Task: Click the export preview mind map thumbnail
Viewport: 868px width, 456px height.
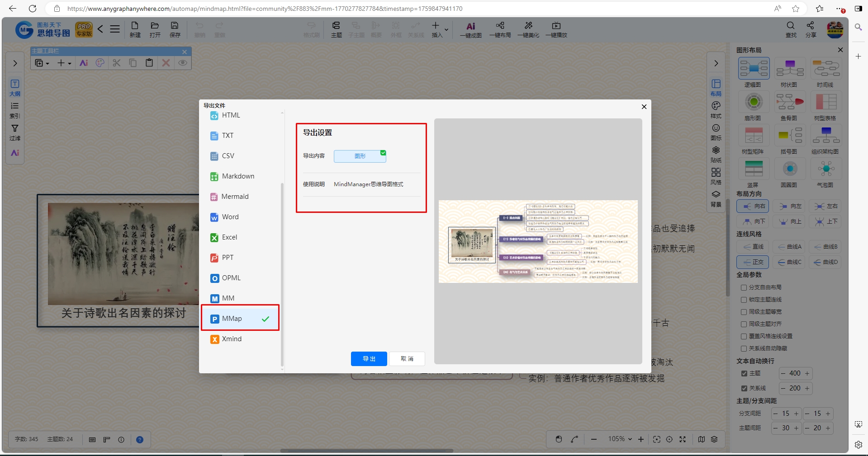Action: tap(538, 241)
